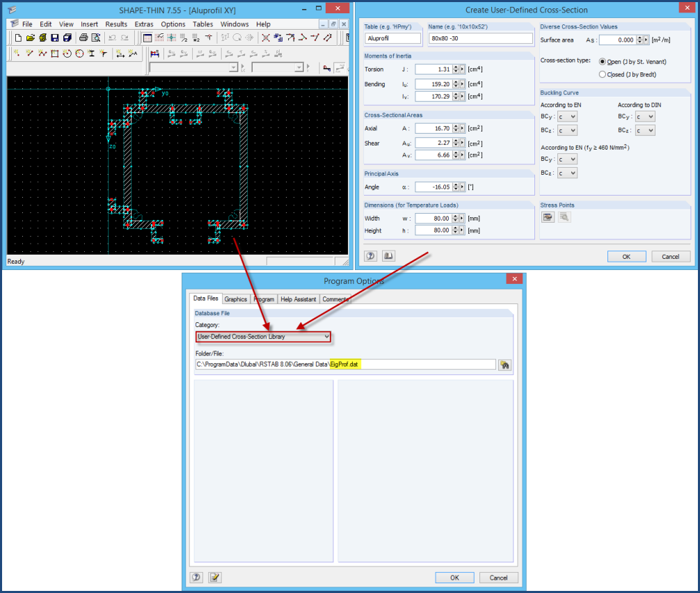Image resolution: width=700 pixels, height=593 pixels.
Task: Click the Open folder icon in SHAPE-THIN toolbar
Action: (x=31, y=38)
